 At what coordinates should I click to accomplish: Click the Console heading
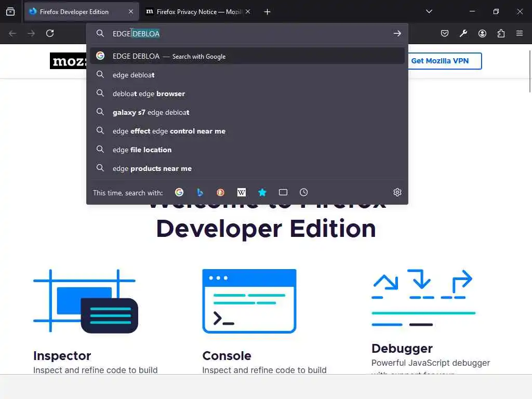coord(227,355)
